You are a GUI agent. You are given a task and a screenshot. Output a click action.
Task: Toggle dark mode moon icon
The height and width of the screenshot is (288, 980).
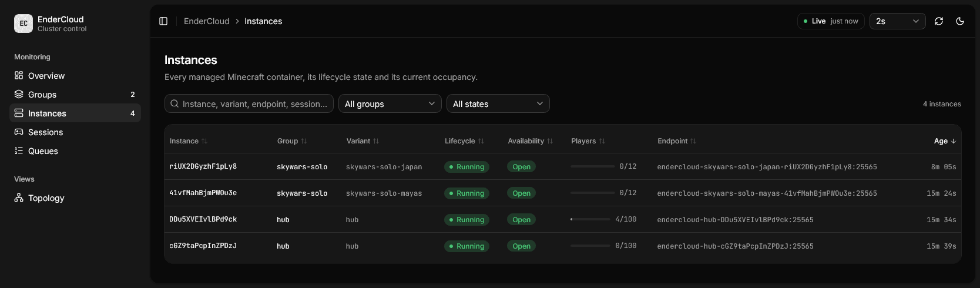click(x=960, y=21)
